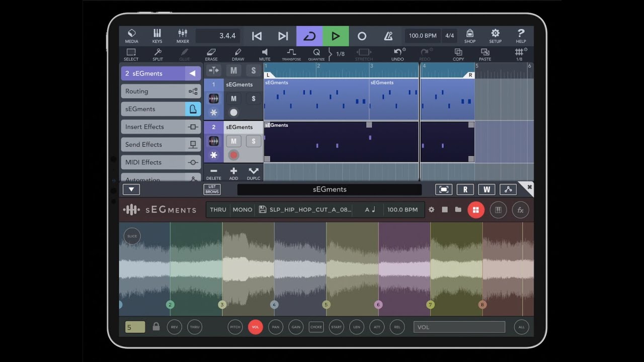Copy the selected events
The image size is (644, 362).
pyautogui.click(x=458, y=54)
